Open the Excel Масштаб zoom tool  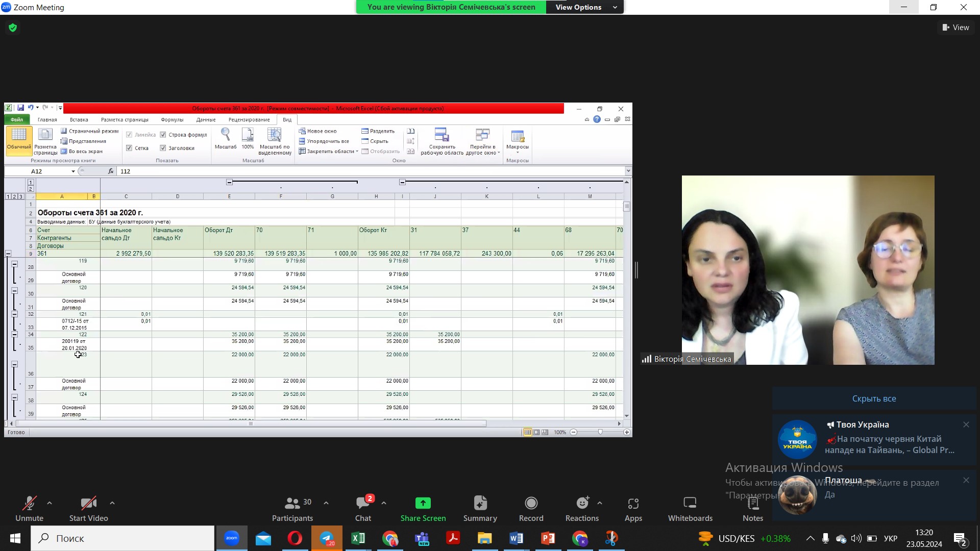tap(225, 139)
